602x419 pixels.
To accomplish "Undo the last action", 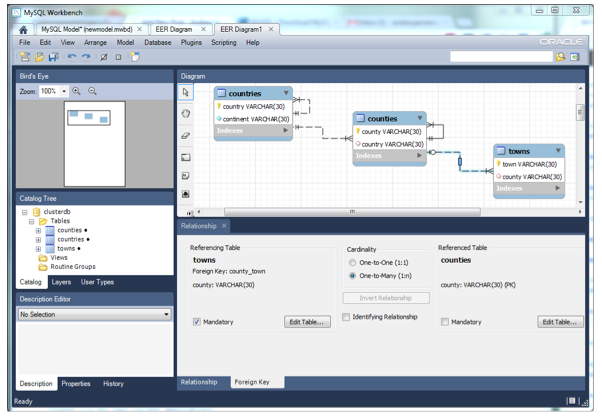I will (72, 57).
